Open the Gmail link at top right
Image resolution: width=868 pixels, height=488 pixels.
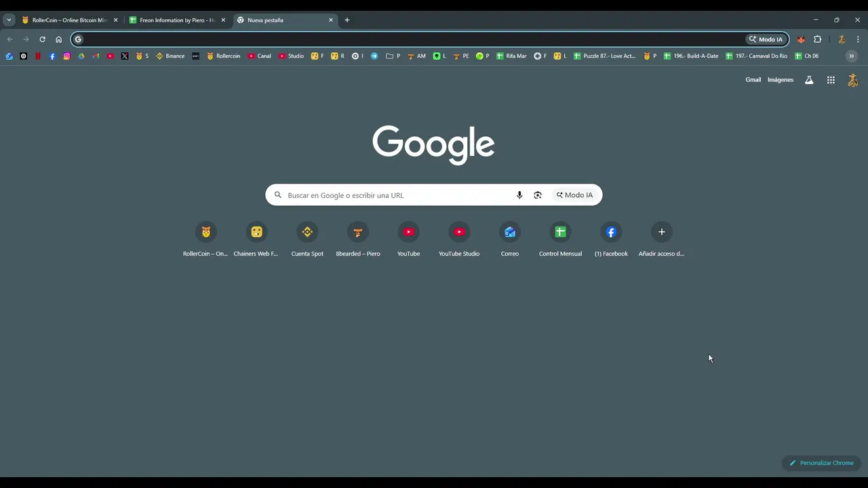(x=753, y=80)
